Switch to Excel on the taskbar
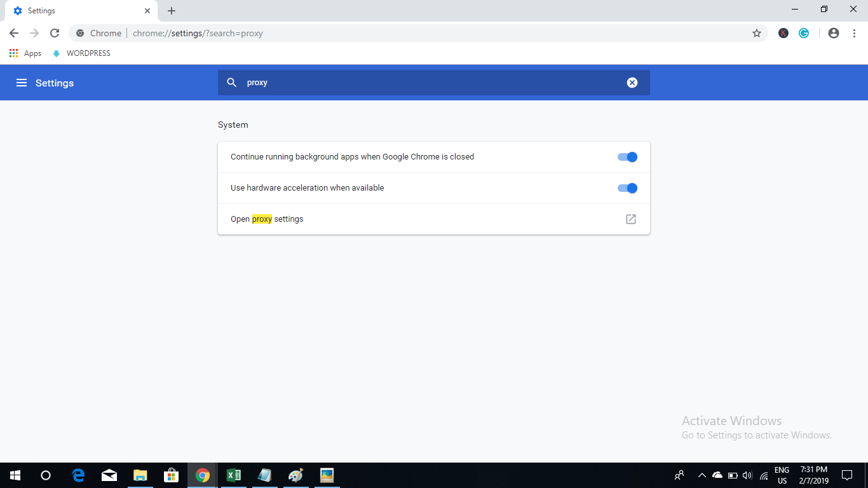 click(x=234, y=475)
